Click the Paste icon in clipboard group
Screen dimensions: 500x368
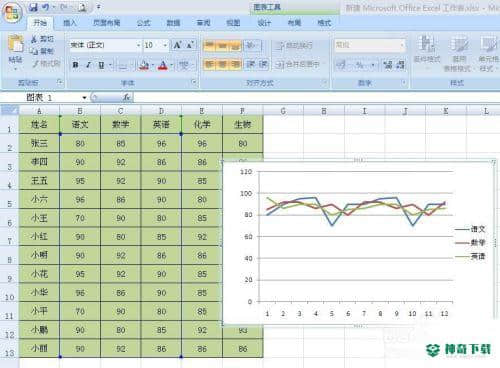pos(16,48)
